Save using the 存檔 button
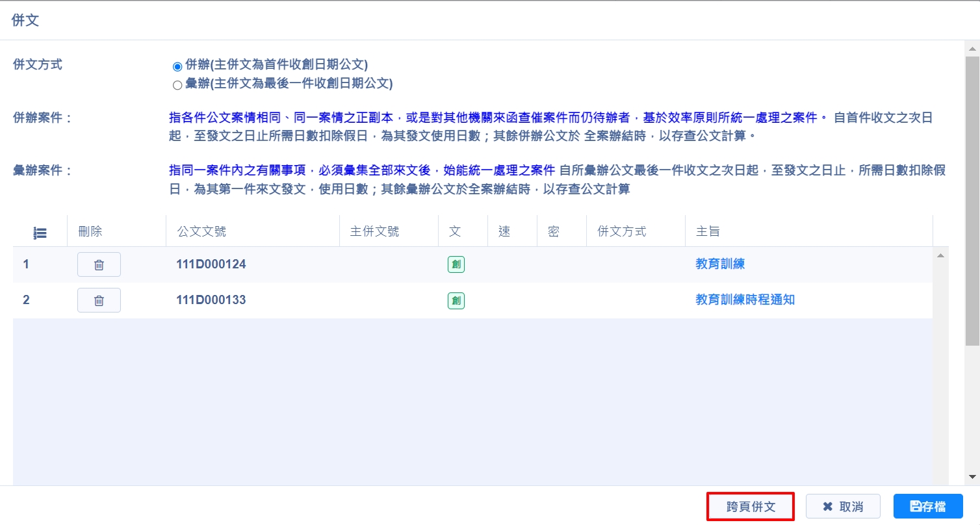This screenshot has height=525, width=980. pos(928,507)
